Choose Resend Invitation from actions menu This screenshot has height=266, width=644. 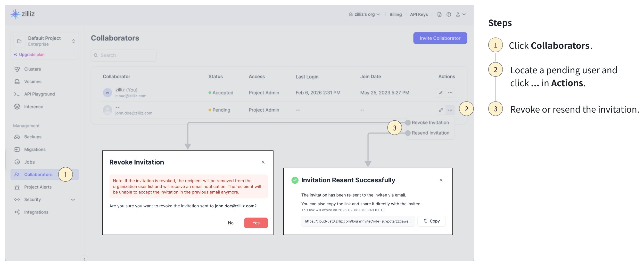(x=430, y=133)
